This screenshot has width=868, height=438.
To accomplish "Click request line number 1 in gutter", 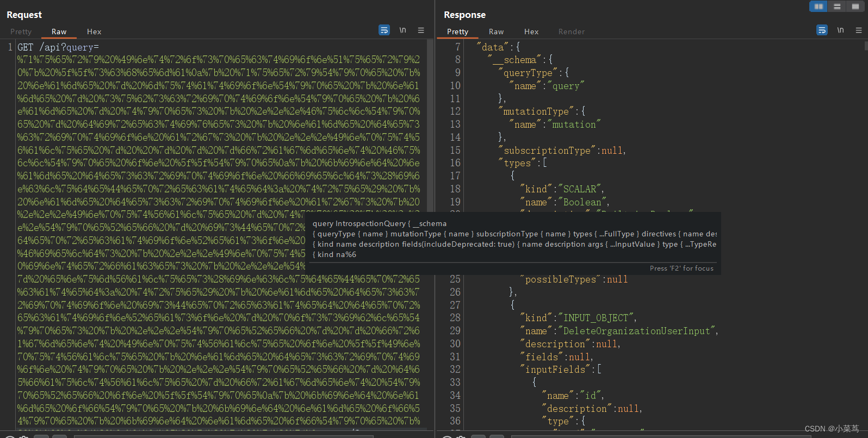I will click(x=10, y=47).
